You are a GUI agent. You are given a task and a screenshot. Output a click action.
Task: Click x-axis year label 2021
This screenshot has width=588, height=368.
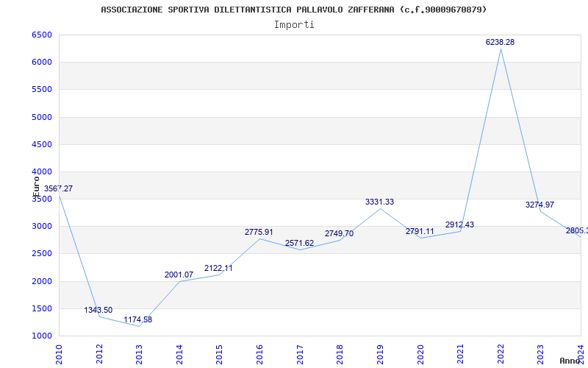[461, 354]
